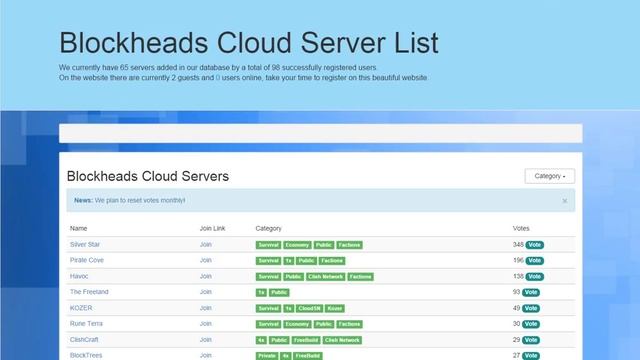The image size is (640, 360).
Task: Click the 348 vote count for Silver Star
Action: (518, 244)
